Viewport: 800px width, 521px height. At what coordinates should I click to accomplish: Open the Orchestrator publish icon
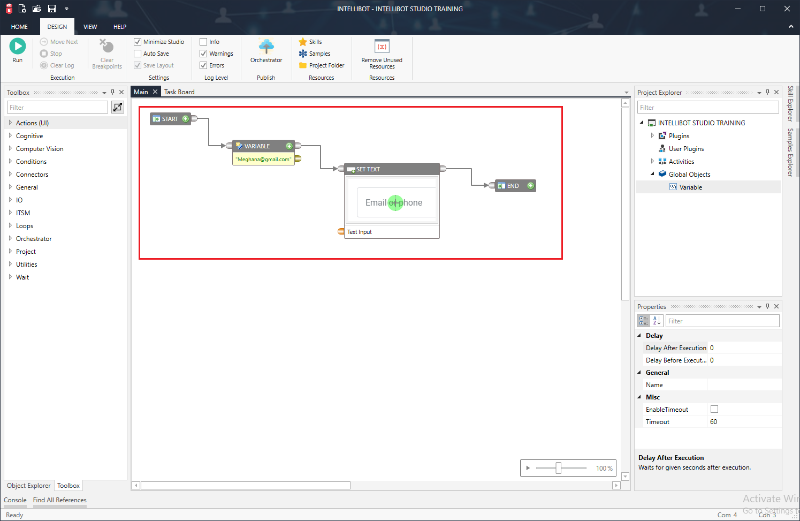coord(267,46)
